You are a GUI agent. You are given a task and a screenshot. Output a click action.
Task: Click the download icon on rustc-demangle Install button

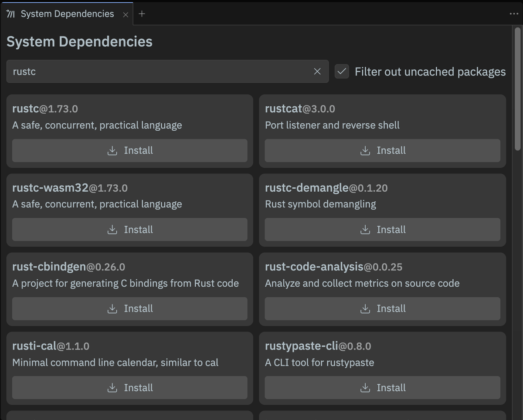(365, 229)
